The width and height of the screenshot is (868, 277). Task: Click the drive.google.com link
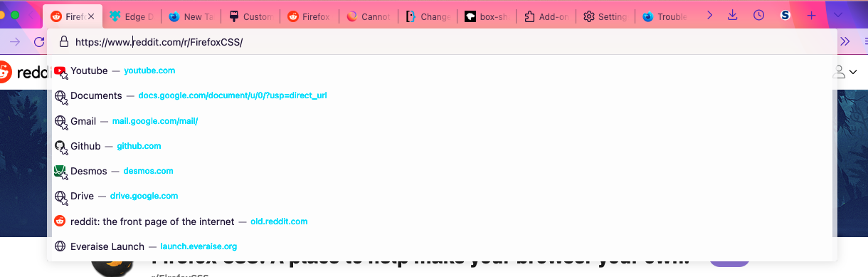(x=144, y=196)
